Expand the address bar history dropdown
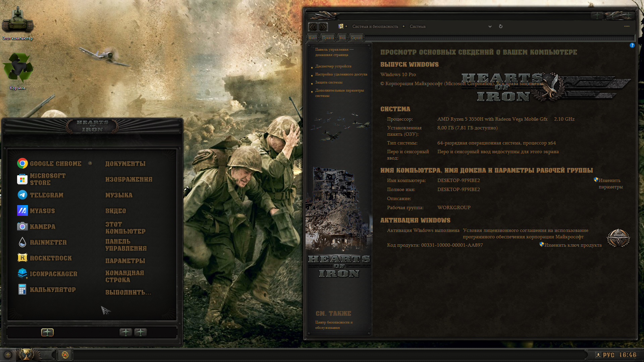This screenshot has height=362, width=644. coord(490,26)
